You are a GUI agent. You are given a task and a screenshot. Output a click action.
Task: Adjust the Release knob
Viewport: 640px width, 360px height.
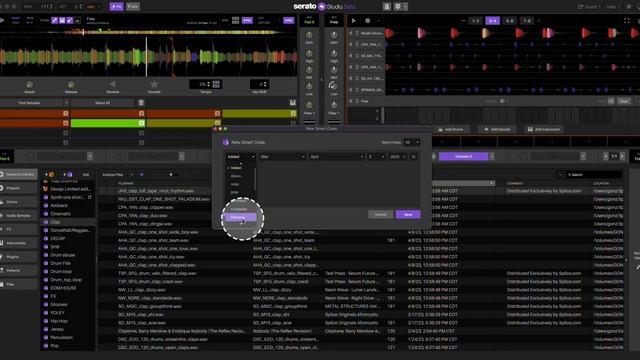click(x=71, y=85)
